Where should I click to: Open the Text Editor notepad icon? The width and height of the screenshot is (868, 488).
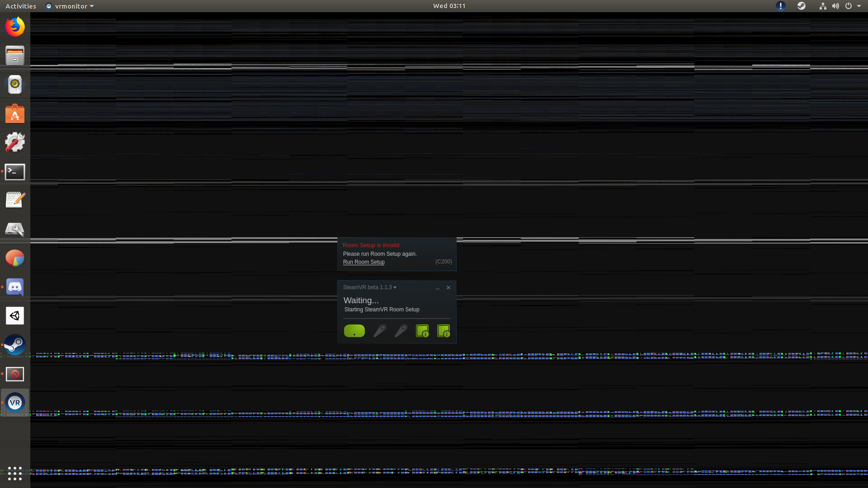coord(15,200)
